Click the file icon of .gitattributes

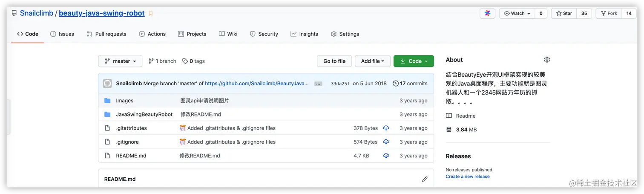coord(107,128)
